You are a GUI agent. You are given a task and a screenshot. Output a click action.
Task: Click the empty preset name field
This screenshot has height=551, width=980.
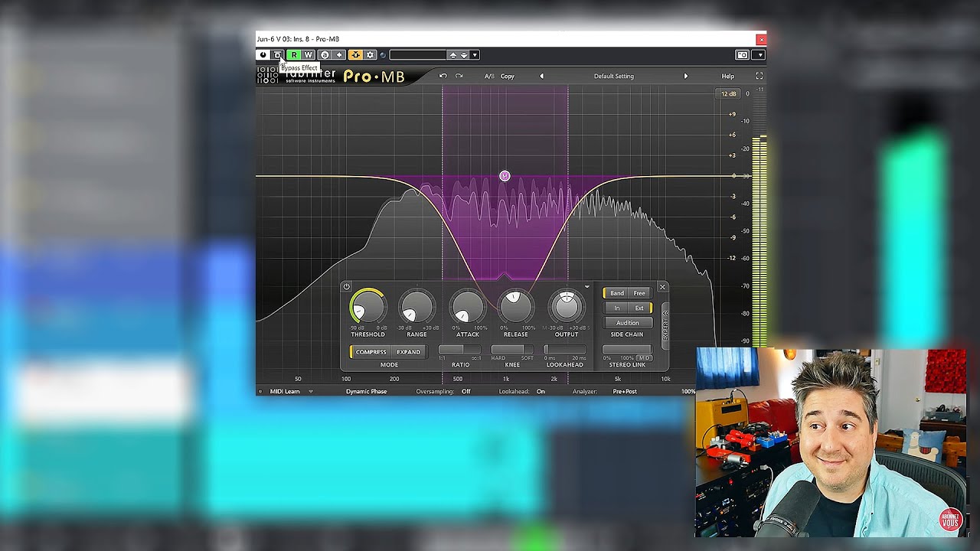coord(418,55)
